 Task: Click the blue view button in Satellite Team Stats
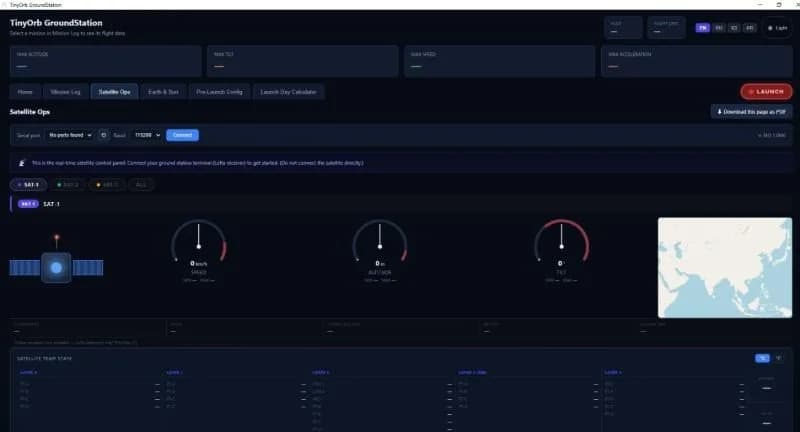[762, 358]
